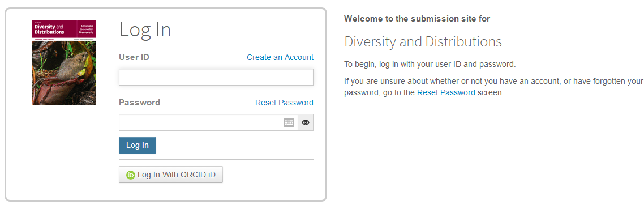Click the magenta title banner on journal cover
Viewport: 644px width, 204px height.
pos(63,29)
